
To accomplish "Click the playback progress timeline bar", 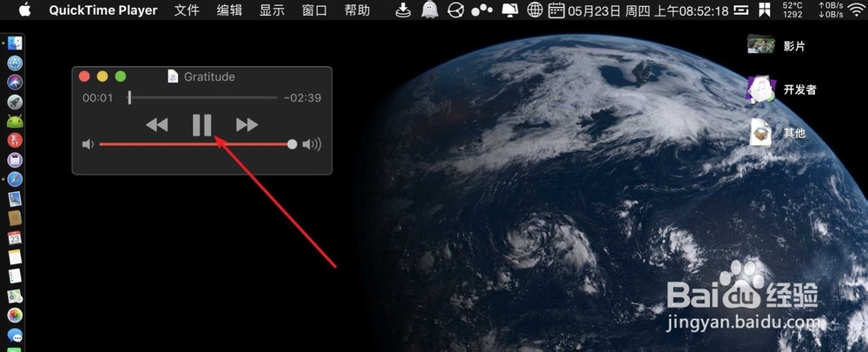I will 202,98.
